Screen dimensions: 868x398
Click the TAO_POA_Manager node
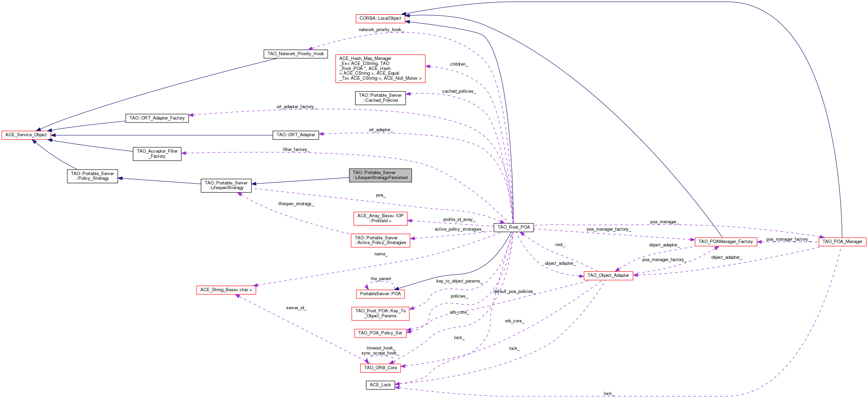pyautogui.click(x=842, y=241)
